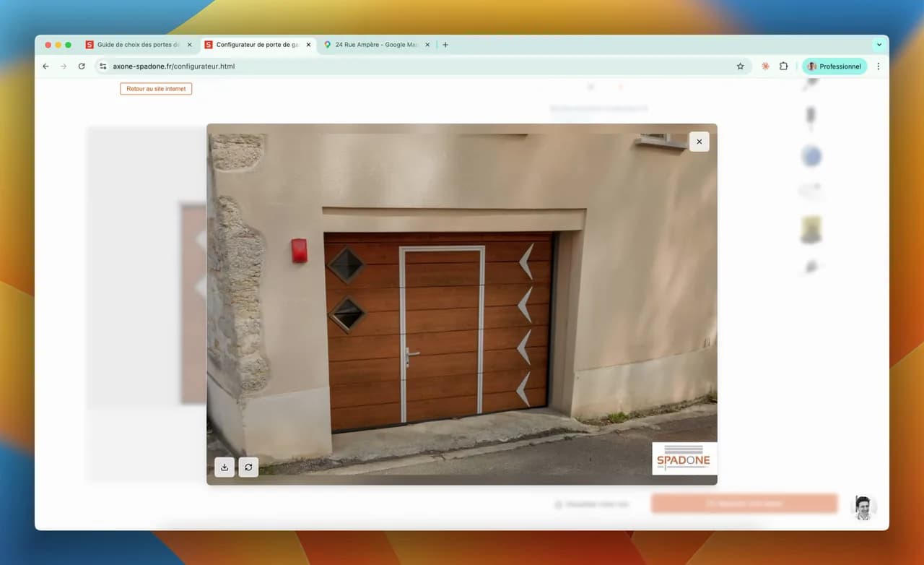This screenshot has width=924, height=565.
Task: Open the Chrome three-dot menu
Action: click(879, 66)
